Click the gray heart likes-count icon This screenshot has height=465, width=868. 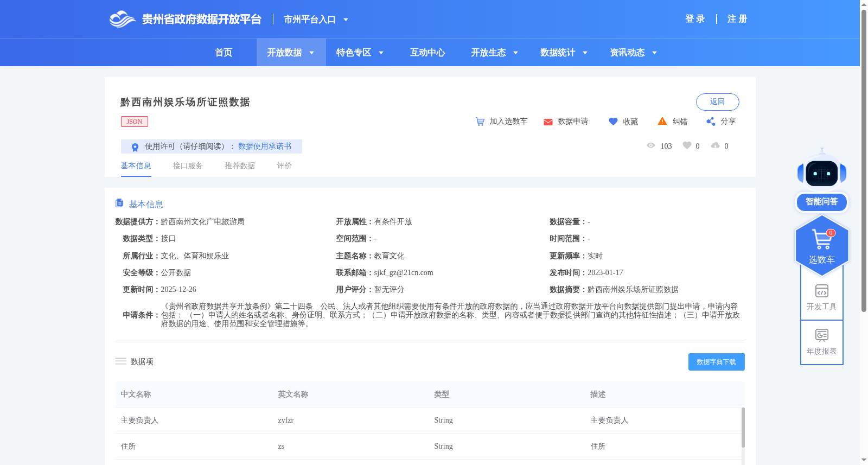687,145
